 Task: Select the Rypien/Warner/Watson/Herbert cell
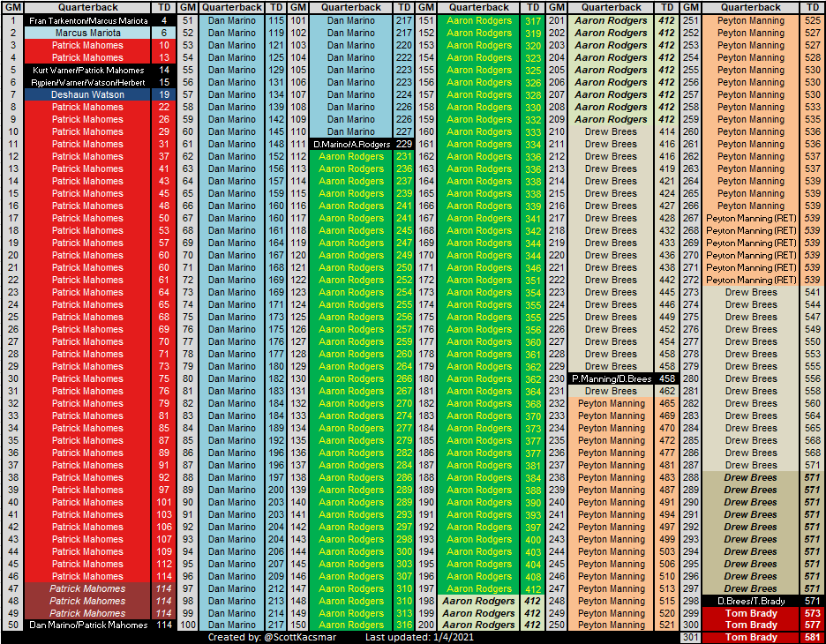pyautogui.click(x=87, y=82)
